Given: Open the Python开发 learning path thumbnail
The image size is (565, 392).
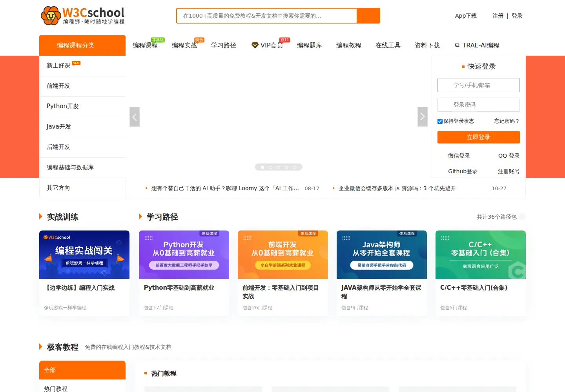Looking at the screenshot, I should click(x=184, y=254).
